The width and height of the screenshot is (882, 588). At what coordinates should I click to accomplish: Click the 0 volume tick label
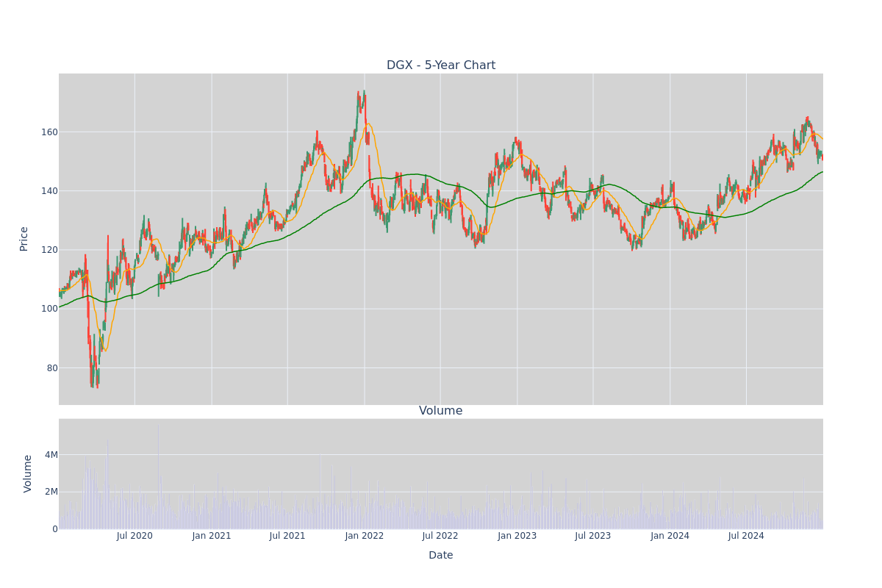pyautogui.click(x=55, y=529)
